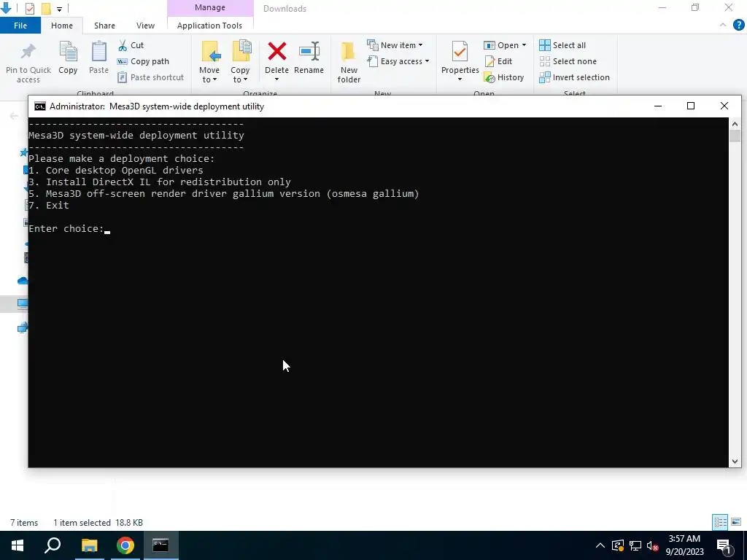The width and height of the screenshot is (747, 560).
Task: Show hidden system tray icons
Action: pyautogui.click(x=600, y=545)
